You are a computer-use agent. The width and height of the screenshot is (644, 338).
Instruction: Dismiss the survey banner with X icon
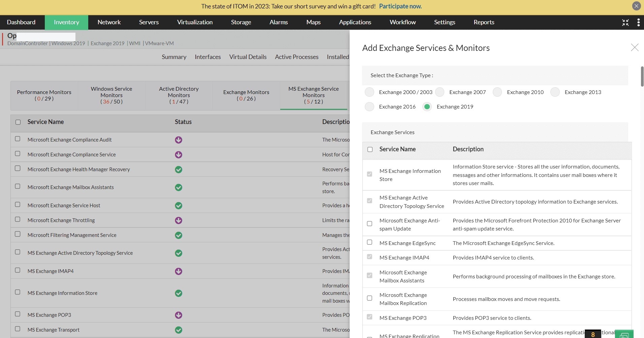pyautogui.click(x=636, y=6)
